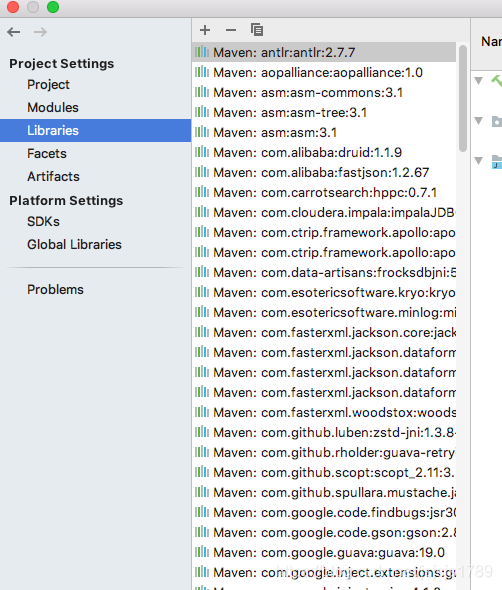The height and width of the screenshot is (590, 502).
Task: Select Maven: antlr:antlr:2.7.7 library
Action: (x=324, y=52)
